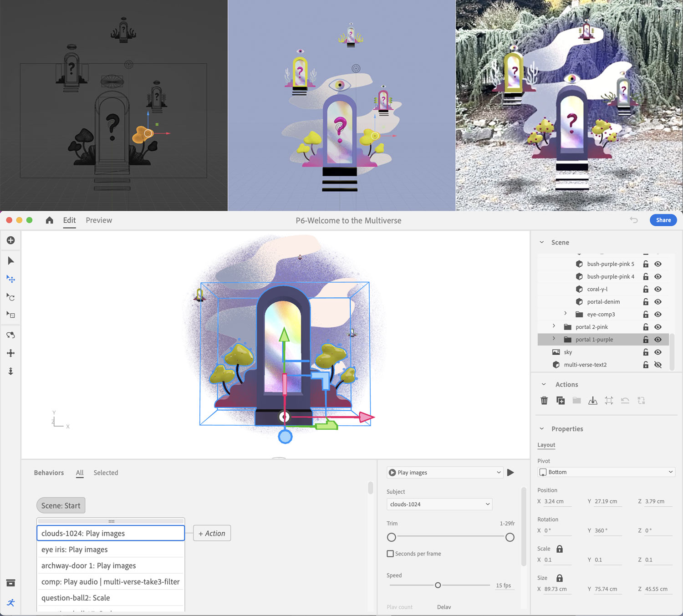Image resolution: width=683 pixels, height=616 pixels.
Task: Delete the selection using the trash icon
Action: 544,400
